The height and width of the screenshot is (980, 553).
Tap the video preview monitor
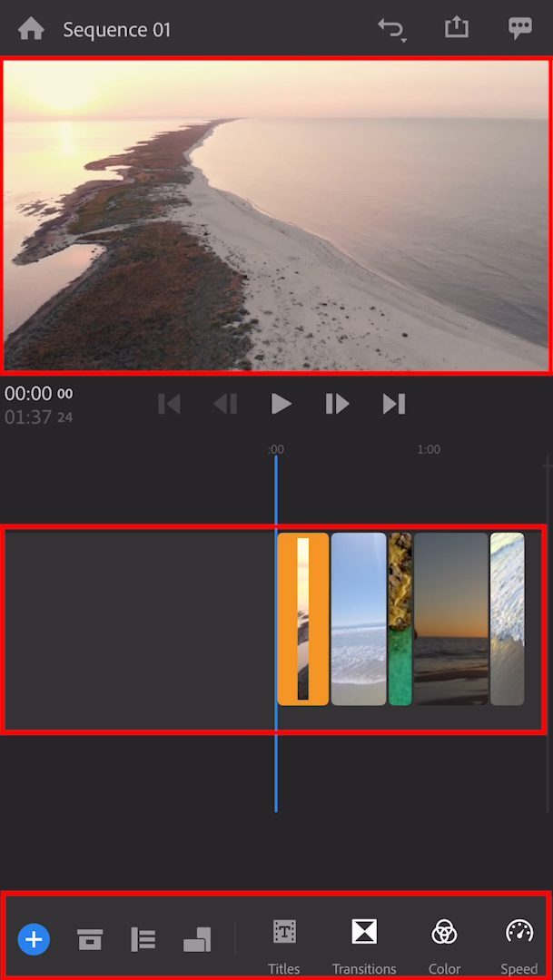[276, 215]
